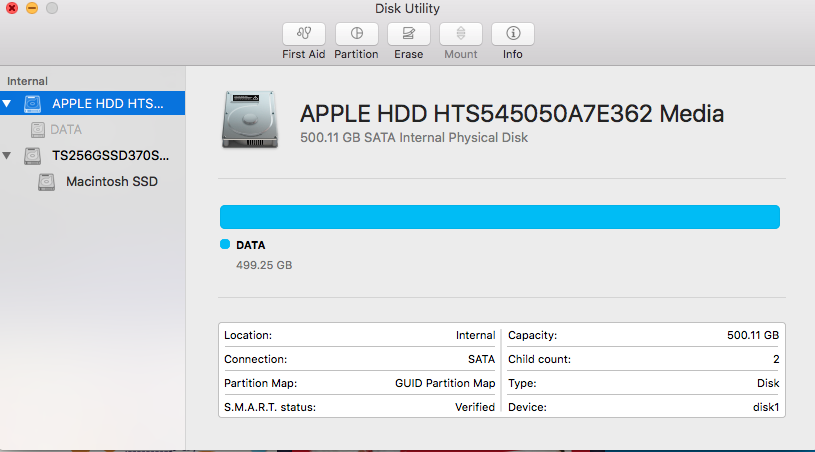Click the Type Disk value
Viewport: 815px width, 452px height.
(x=768, y=383)
